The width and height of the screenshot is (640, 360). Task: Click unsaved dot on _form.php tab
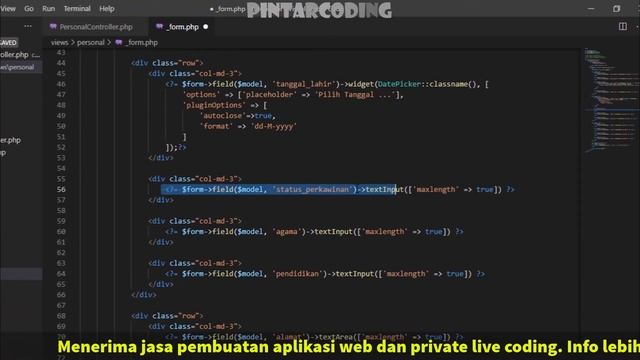coord(206,27)
